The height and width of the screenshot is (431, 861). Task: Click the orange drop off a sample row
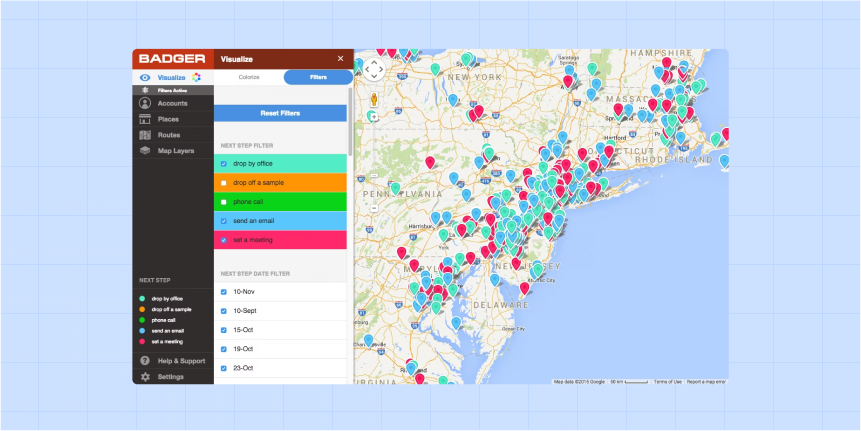[x=280, y=183]
